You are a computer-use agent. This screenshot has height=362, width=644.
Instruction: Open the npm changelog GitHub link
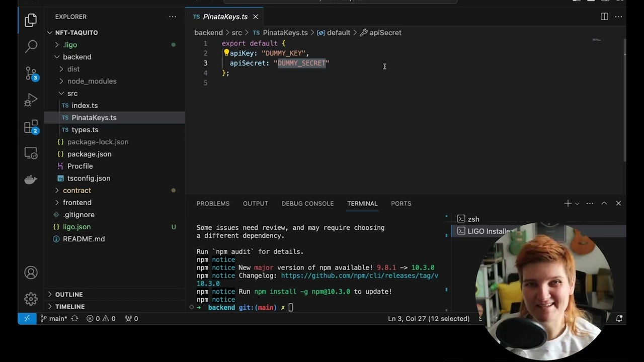pyautogui.click(x=359, y=276)
